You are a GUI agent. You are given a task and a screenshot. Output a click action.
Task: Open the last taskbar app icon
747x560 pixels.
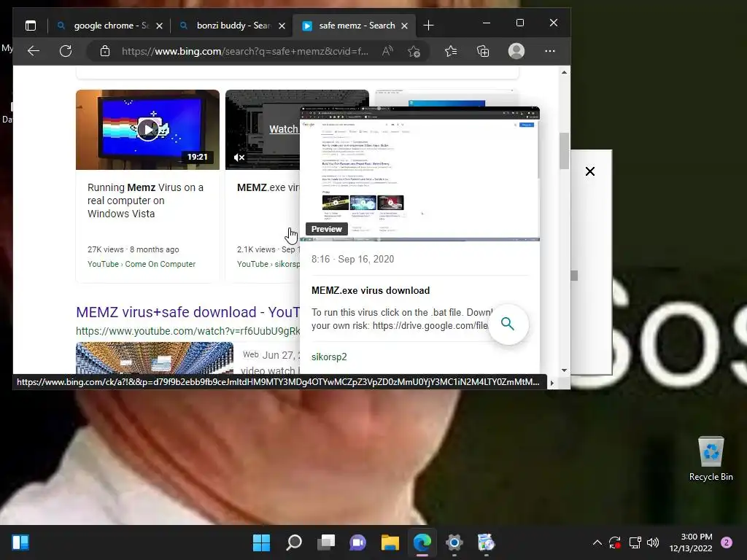[x=486, y=542]
